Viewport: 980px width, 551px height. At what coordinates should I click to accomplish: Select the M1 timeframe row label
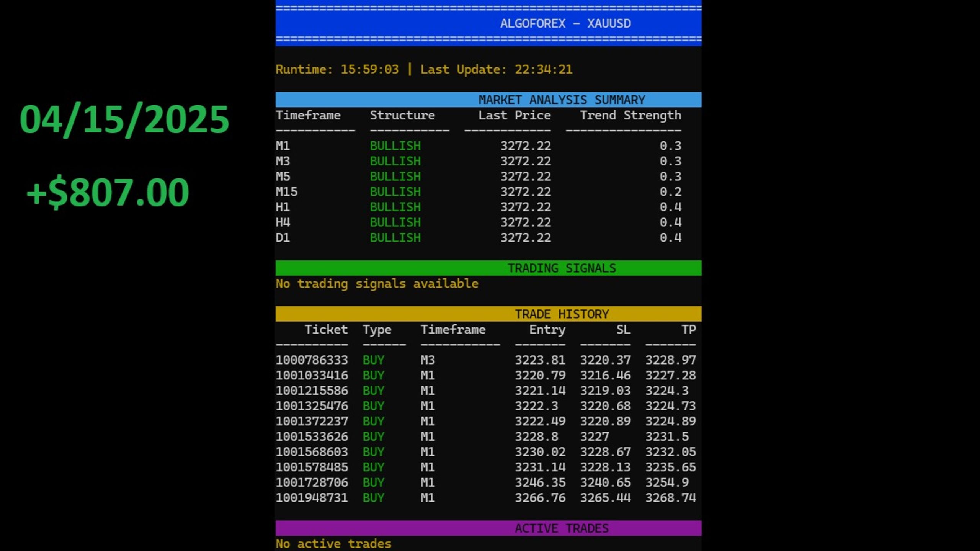point(283,146)
